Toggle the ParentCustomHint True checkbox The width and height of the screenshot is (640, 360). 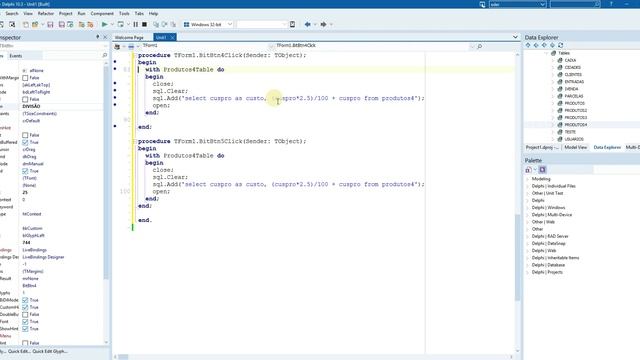point(25,307)
